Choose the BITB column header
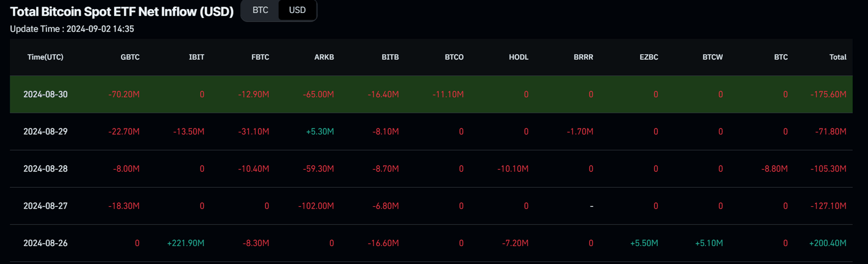Viewport: 868px width, 264px height. [x=390, y=57]
